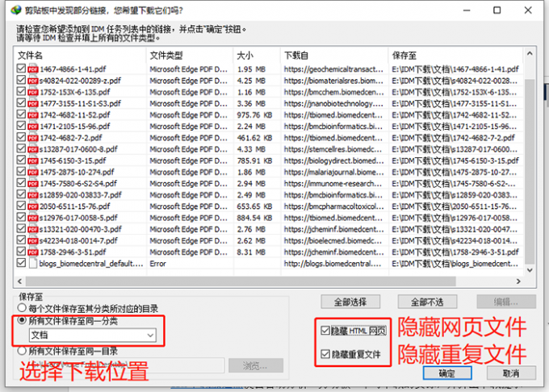Viewport: 549px width, 392px height.
Task: Click PDF icon of s40824-022-00289-z.pdf
Action: pyautogui.click(x=33, y=81)
